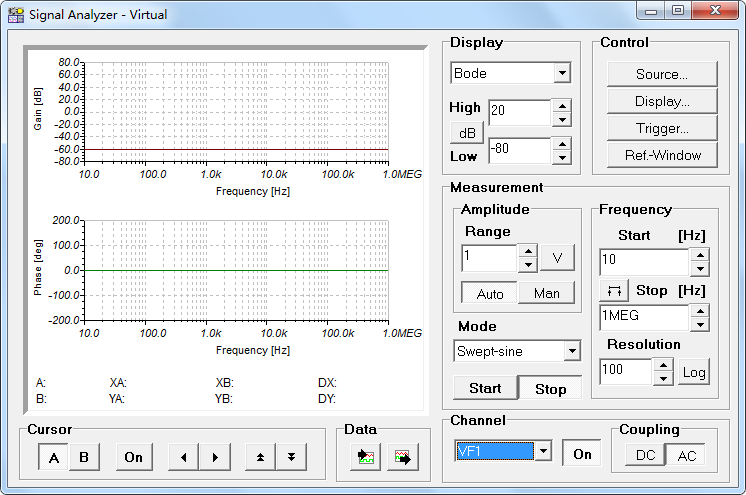Increase the Resolution value
The width and height of the screenshot is (746, 495).
coord(663,366)
